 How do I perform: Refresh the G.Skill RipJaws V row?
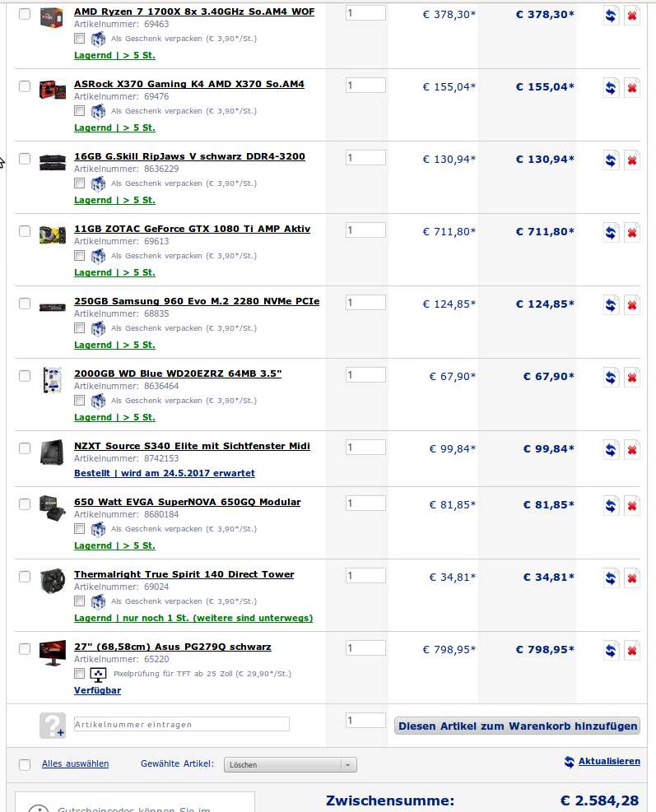point(611,160)
